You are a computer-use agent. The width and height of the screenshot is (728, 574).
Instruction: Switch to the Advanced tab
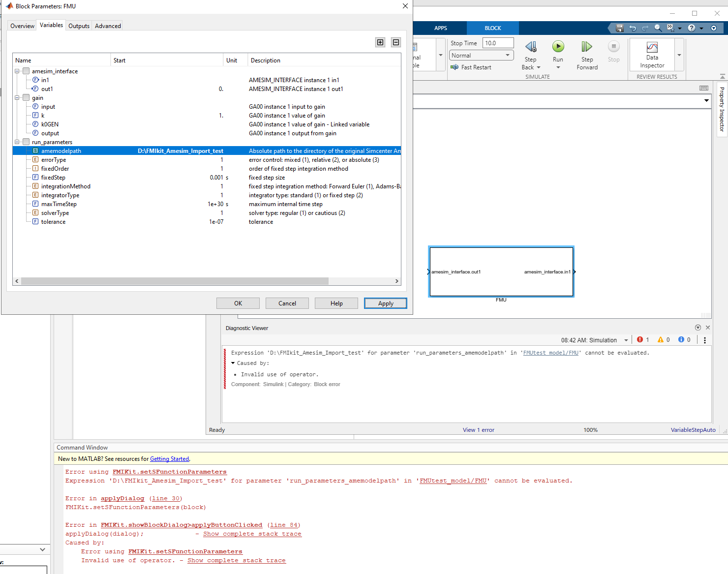click(x=107, y=26)
